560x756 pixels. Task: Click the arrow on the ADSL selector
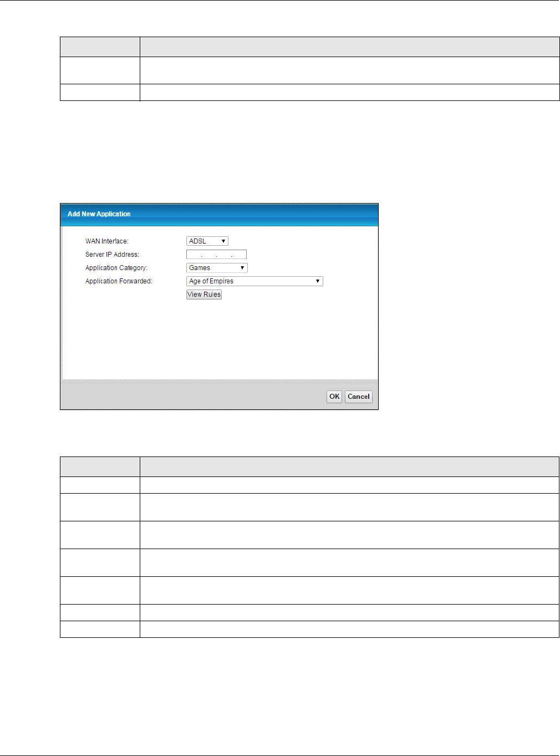pos(223,241)
